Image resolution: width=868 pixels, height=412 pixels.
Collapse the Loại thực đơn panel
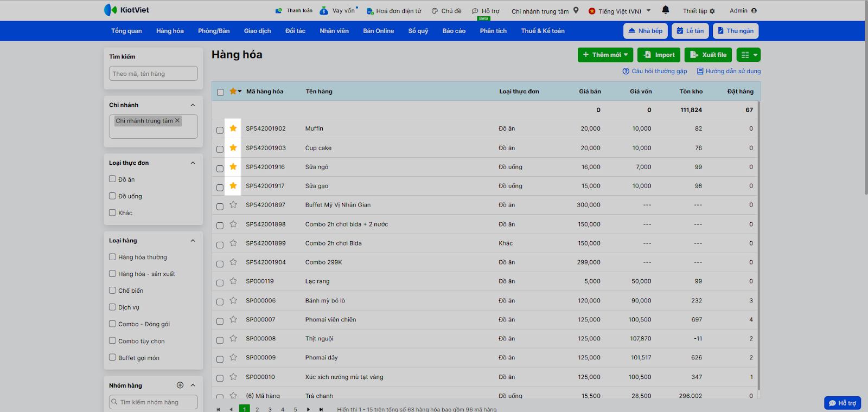(x=193, y=163)
